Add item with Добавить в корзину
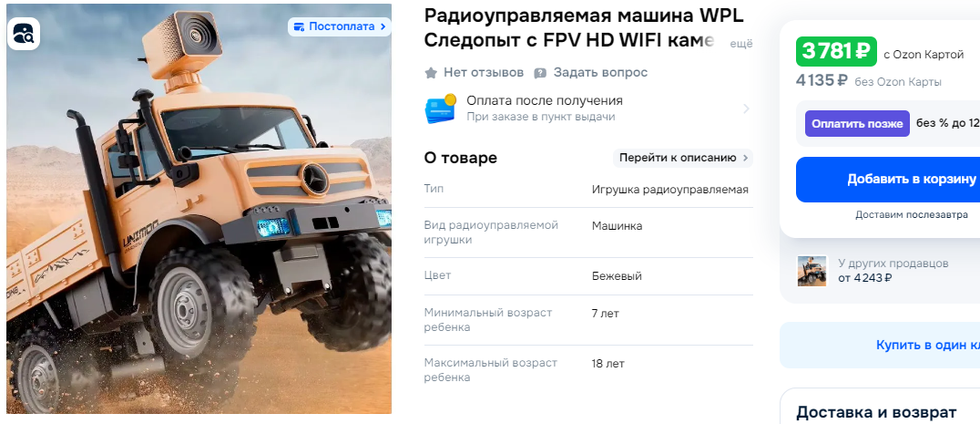The image size is (980, 424). tap(887, 180)
